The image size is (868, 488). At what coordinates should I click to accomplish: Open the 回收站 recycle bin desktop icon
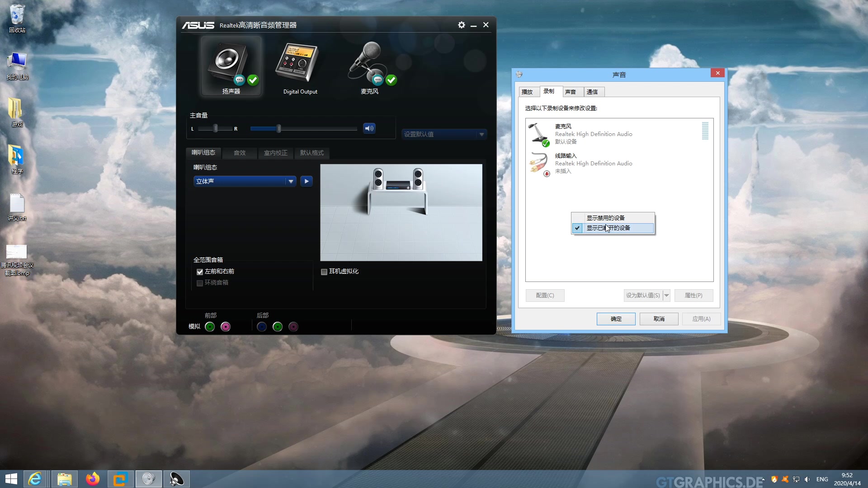pos(17,18)
